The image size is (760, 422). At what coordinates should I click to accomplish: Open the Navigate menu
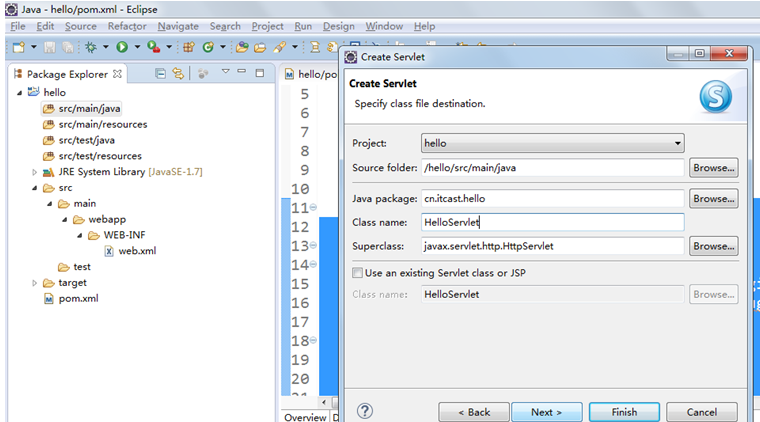pyautogui.click(x=178, y=26)
